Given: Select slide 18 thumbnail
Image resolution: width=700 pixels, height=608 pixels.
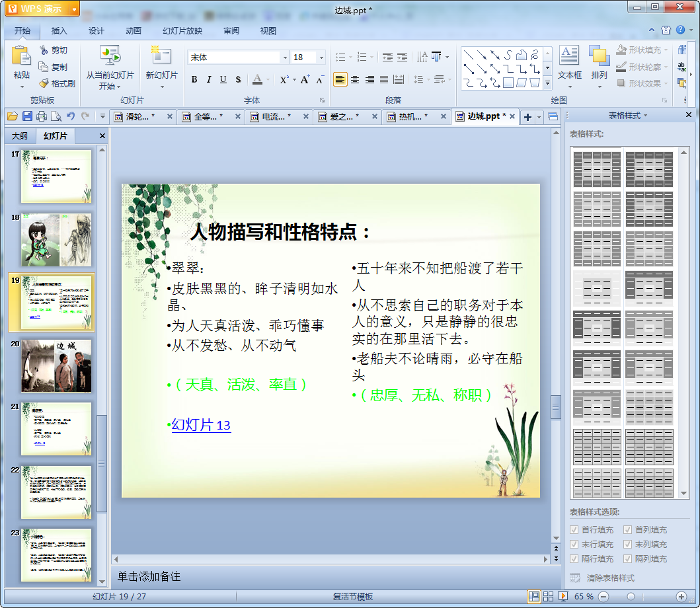Looking at the screenshot, I should click(x=56, y=240).
